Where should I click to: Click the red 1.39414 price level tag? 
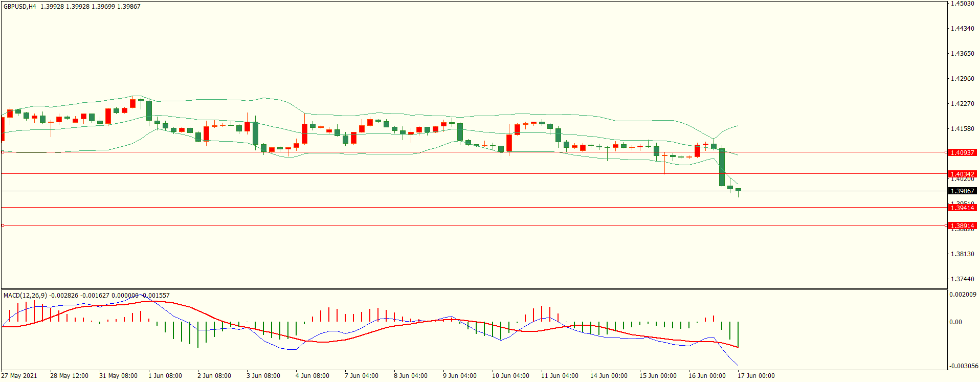click(962, 208)
